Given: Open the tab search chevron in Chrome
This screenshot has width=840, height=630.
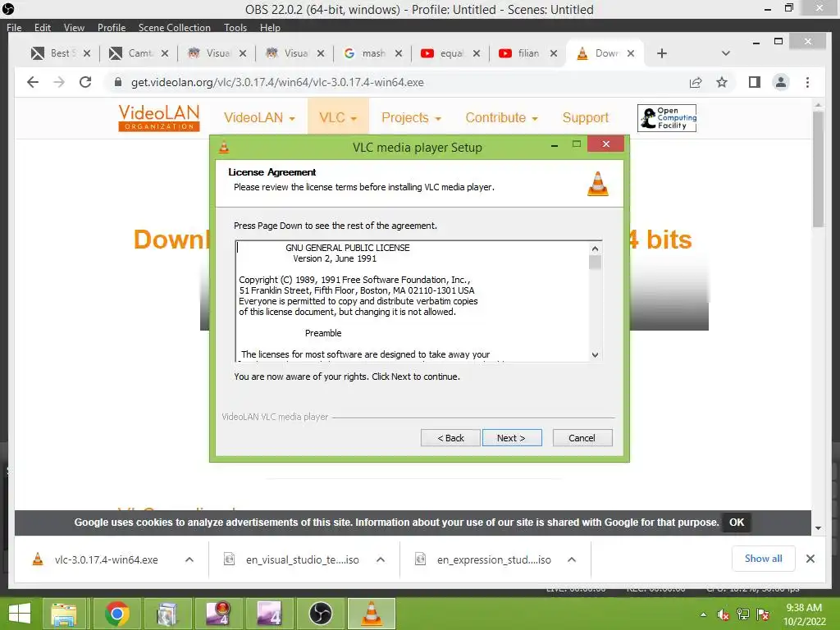Looking at the screenshot, I should tap(725, 53).
